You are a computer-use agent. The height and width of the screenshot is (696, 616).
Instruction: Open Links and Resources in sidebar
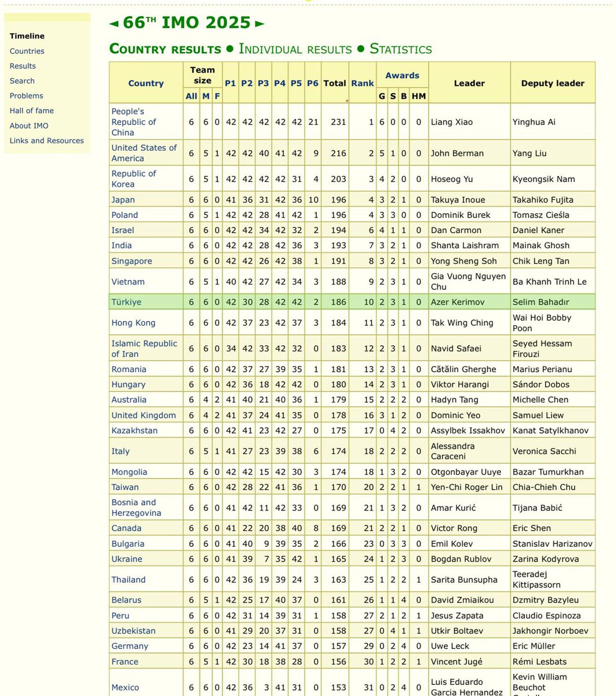tap(46, 141)
